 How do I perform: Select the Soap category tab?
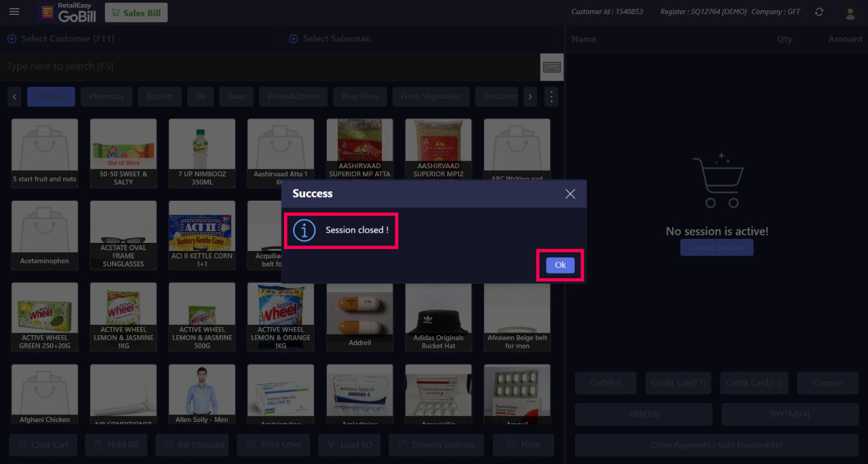(237, 96)
